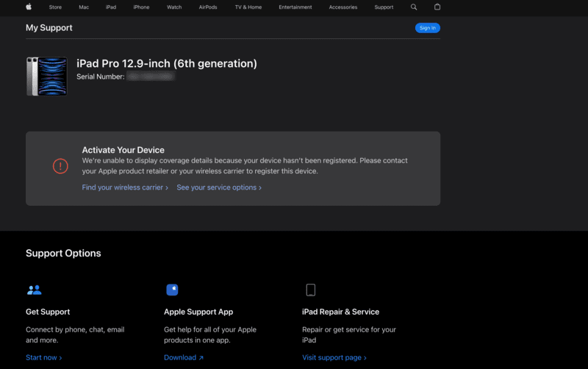Open the iPhone menu
The width and height of the screenshot is (588, 369).
[141, 7]
